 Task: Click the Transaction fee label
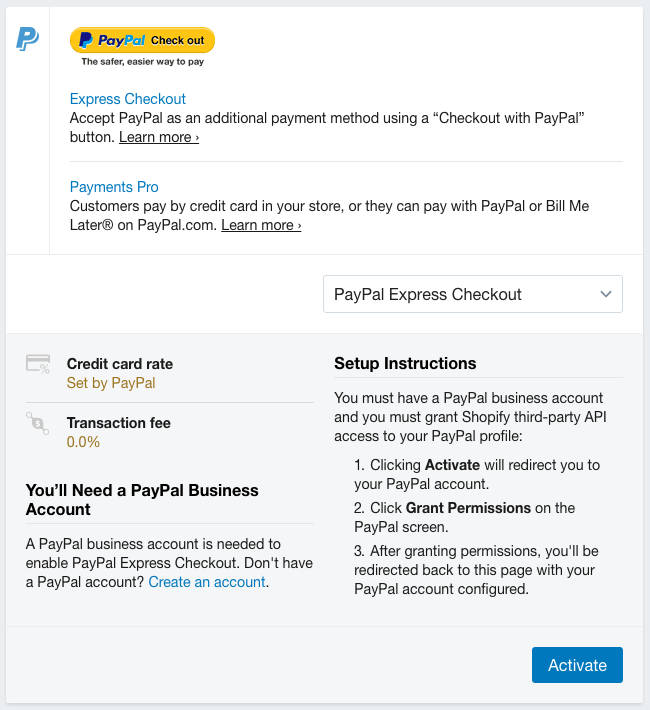pos(119,423)
